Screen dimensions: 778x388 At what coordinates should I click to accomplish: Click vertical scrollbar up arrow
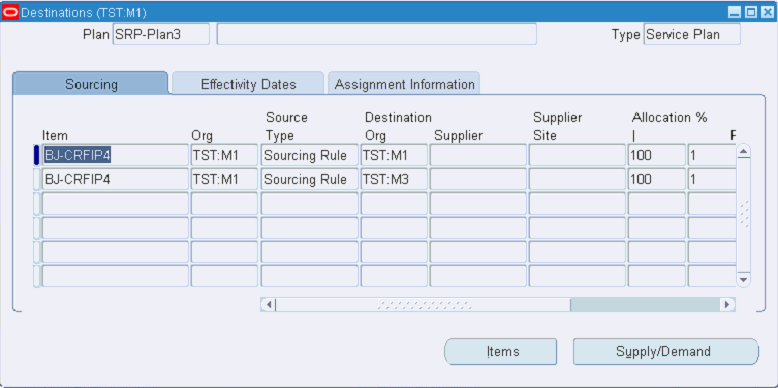tap(743, 152)
